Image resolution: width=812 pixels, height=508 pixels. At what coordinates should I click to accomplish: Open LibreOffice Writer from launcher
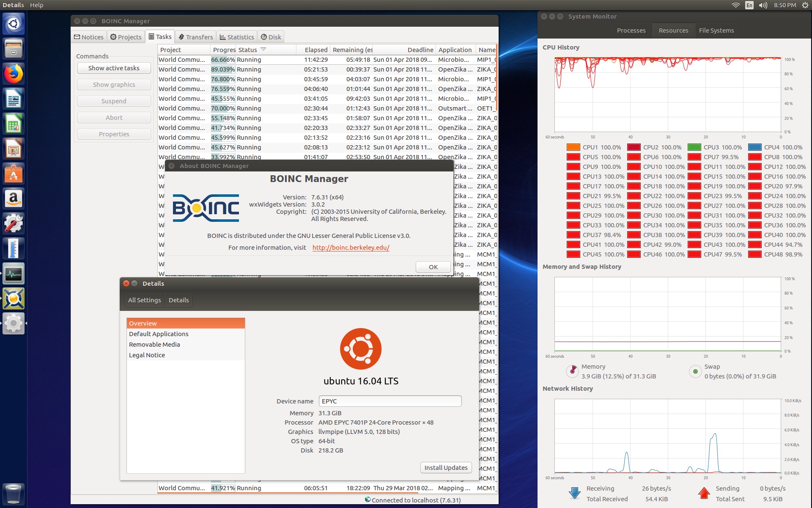tap(14, 99)
